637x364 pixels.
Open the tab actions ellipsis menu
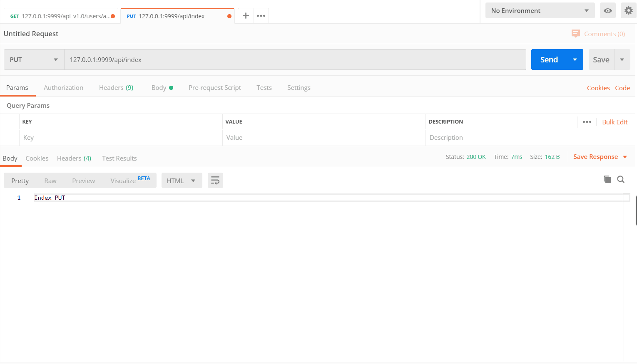tap(261, 15)
